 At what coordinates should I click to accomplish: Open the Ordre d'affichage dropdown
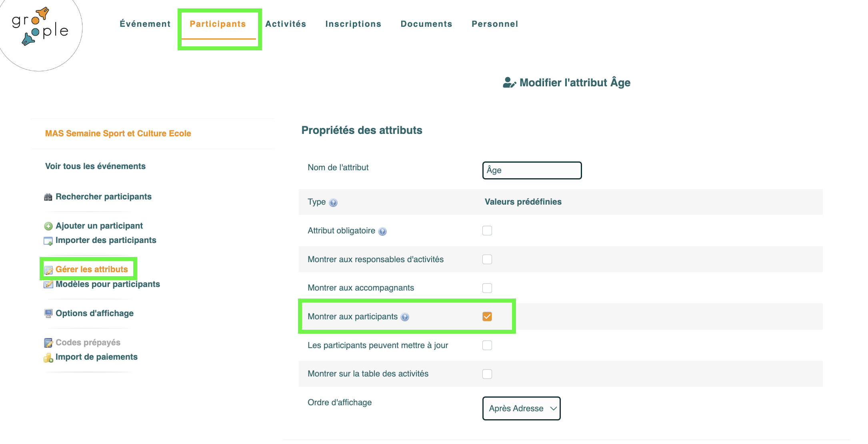[522, 408]
